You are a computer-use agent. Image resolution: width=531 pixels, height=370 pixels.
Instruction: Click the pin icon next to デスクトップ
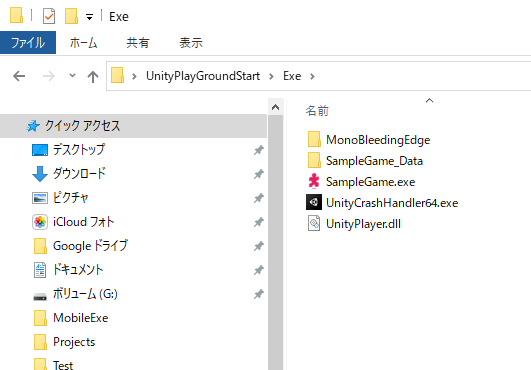click(x=259, y=150)
